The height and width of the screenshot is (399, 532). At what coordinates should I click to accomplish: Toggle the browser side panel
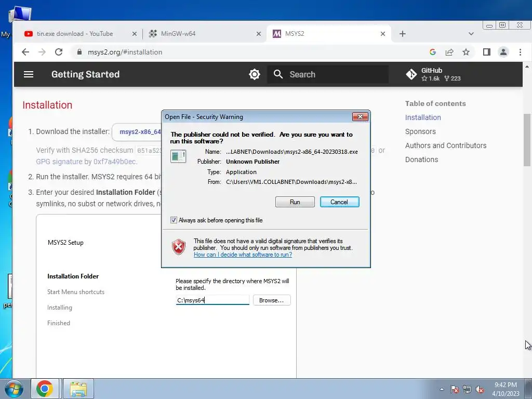point(487,52)
